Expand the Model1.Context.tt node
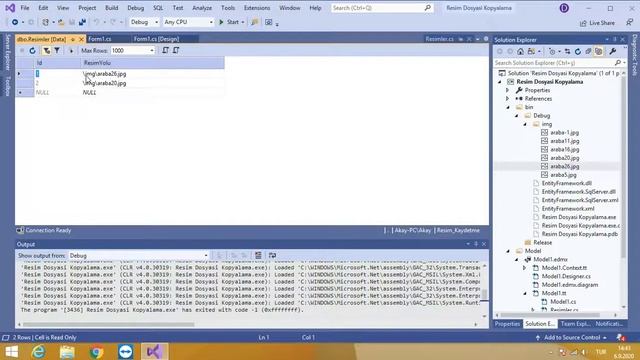The width and height of the screenshot is (640, 360). [524, 268]
